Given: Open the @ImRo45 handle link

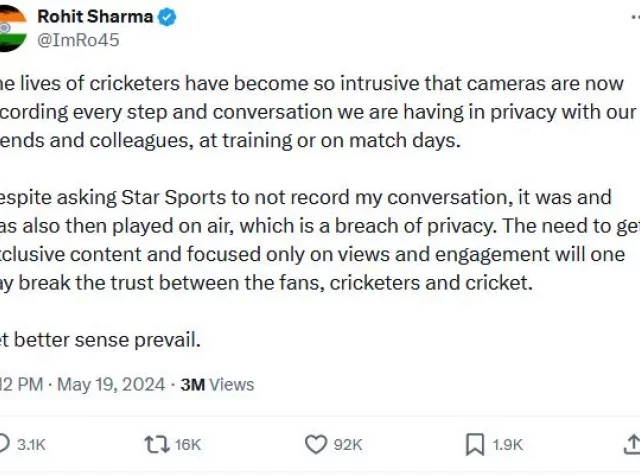Looking at the screenshot, I should coord(78,40).
